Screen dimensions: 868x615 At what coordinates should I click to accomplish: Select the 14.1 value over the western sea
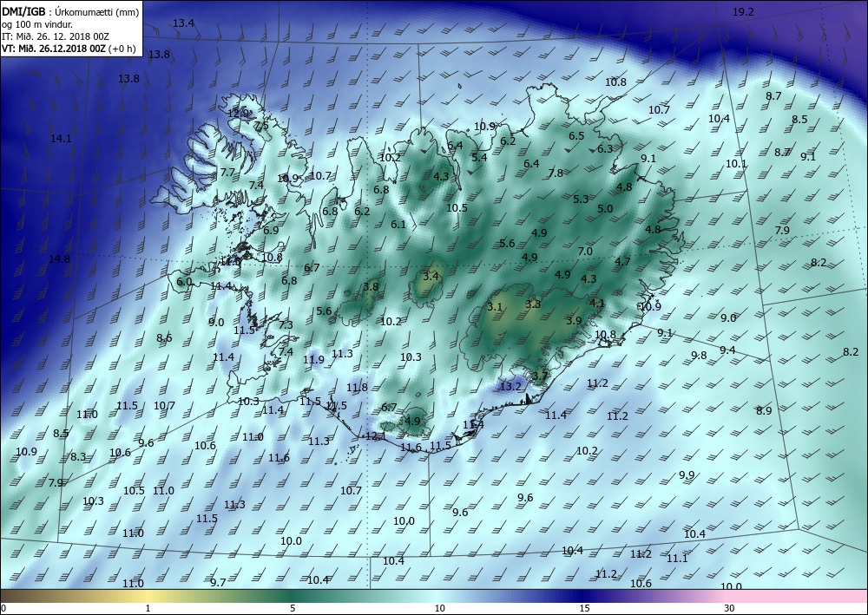point(61,139)
